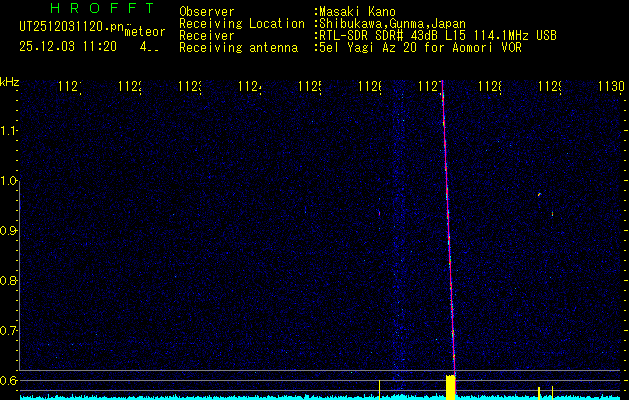Screen dimensions: 629x400
Task: Click the bright echo dot near 1.0 kHz right of the streak
Action: 539,195
